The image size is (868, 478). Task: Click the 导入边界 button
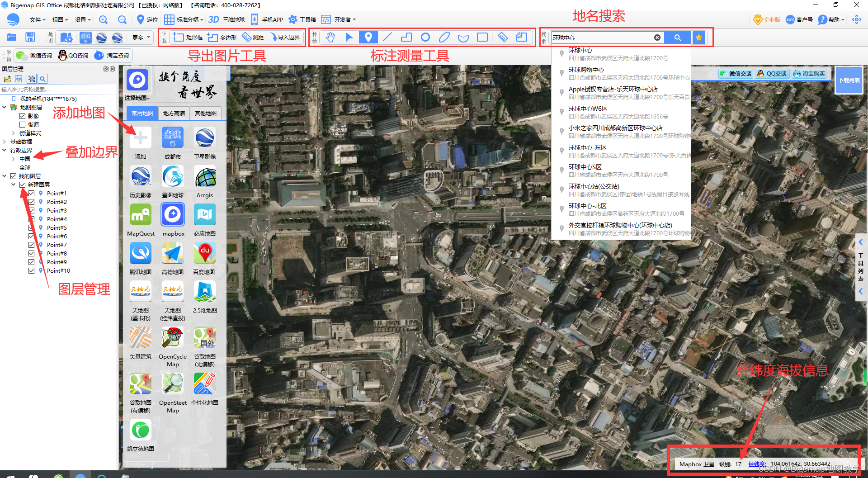[285, 37]
